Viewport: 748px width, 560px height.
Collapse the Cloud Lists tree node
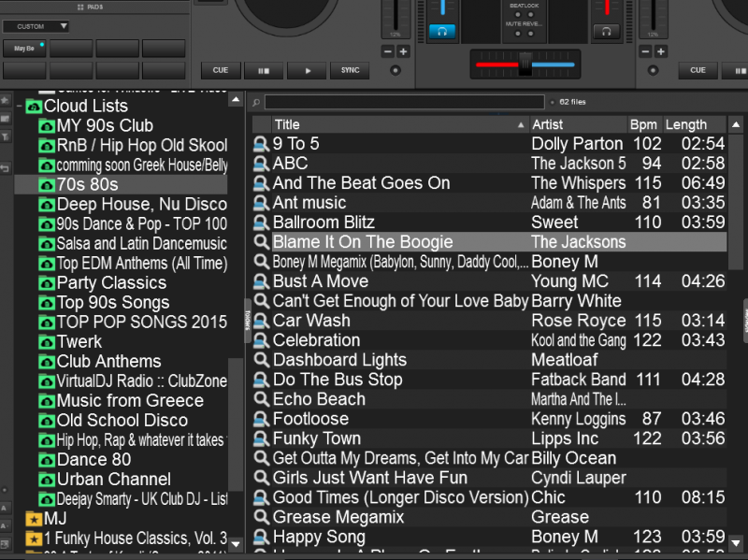pyautogui.click(x=20, y=106)
